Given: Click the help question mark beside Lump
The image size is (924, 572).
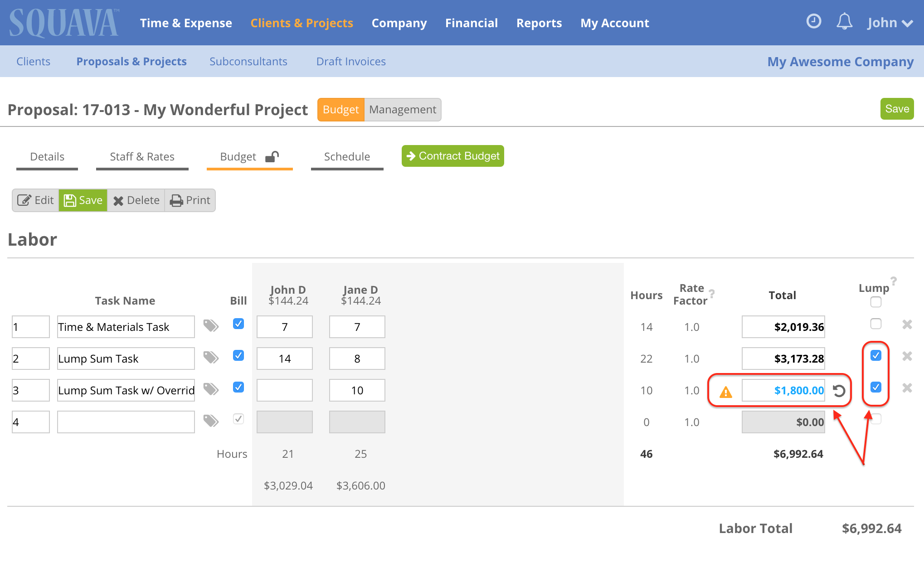Looking at the screenshot, I should 894,281.
